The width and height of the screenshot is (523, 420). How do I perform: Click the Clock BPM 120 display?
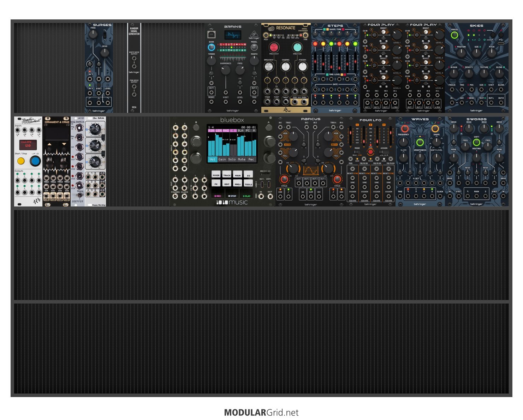click(x=28, y=144)
